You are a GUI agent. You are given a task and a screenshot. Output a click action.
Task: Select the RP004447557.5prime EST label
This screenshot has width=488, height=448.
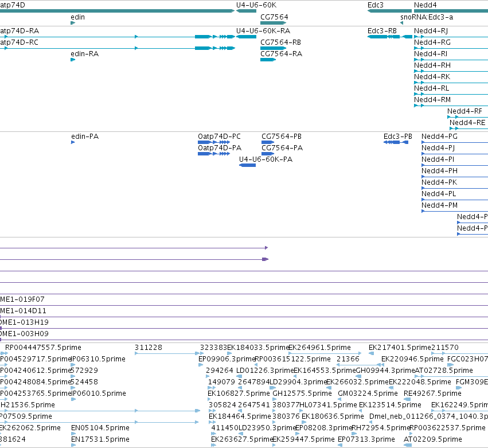click(43, 348)
